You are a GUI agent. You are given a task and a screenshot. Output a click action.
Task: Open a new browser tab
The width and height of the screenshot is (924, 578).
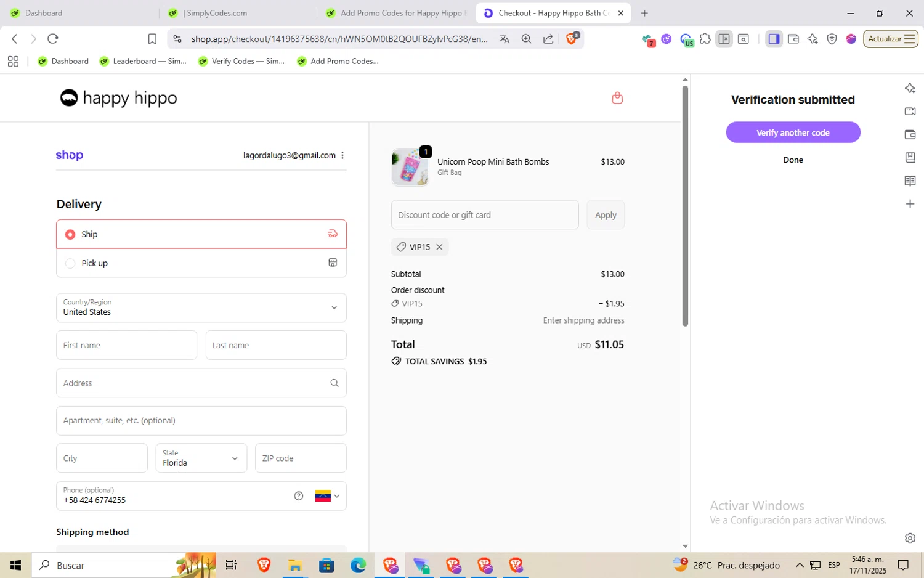[x=644, y=13]
